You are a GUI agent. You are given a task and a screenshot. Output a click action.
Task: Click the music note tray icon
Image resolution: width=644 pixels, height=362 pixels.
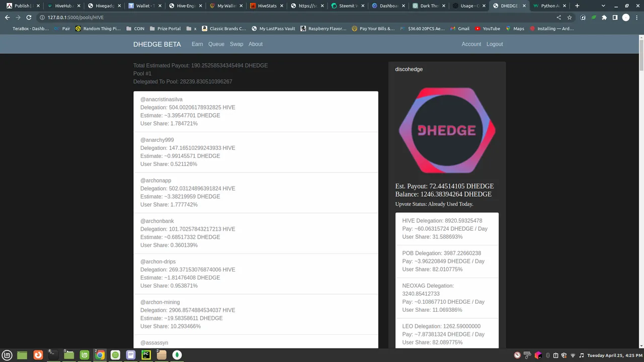tap(582, 355)
